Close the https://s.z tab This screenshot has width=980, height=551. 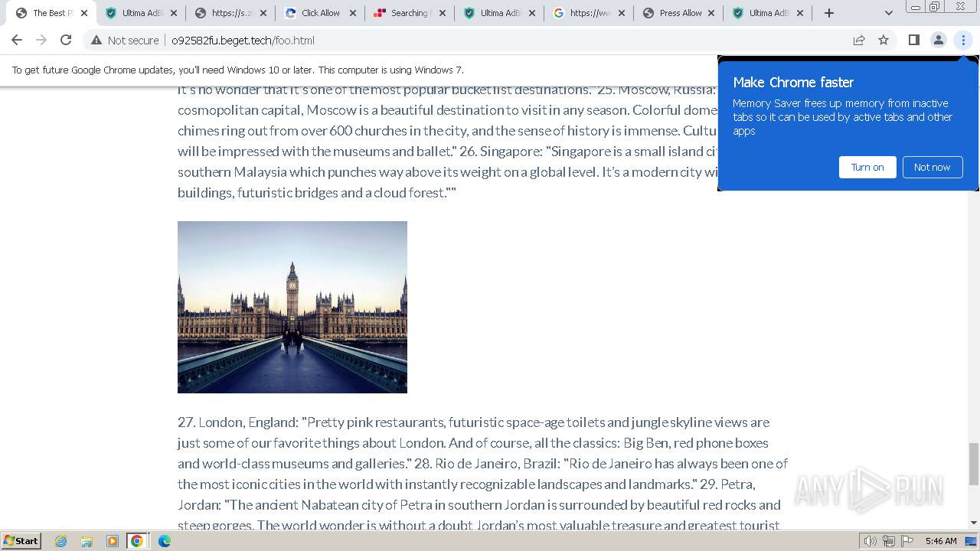(x=263, y=13)
